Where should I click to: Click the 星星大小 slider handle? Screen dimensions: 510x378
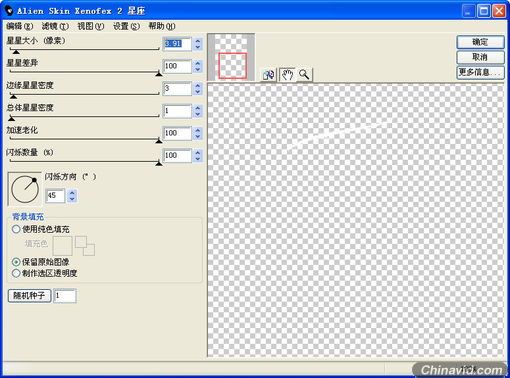[15, 51]
